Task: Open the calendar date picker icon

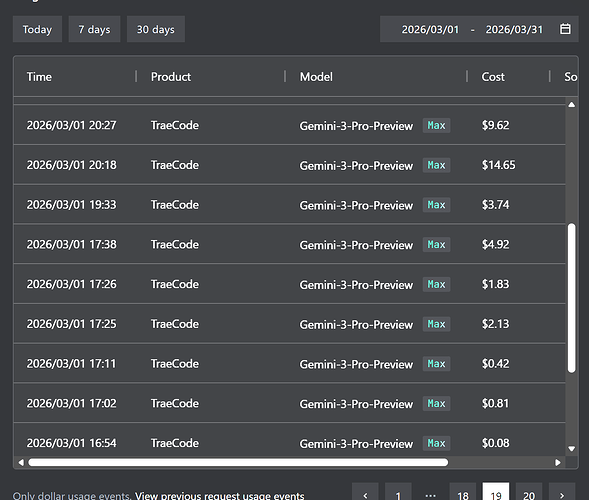Action: pos(565,29)
